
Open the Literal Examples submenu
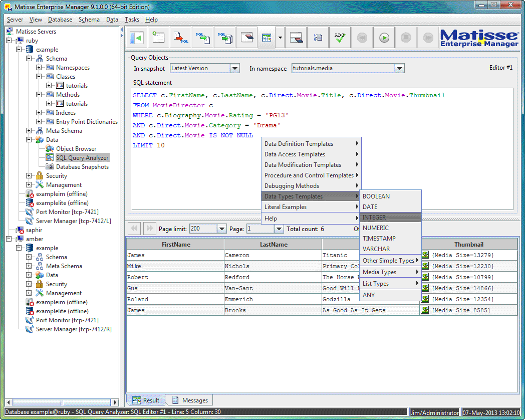click(x=311, y=207)
